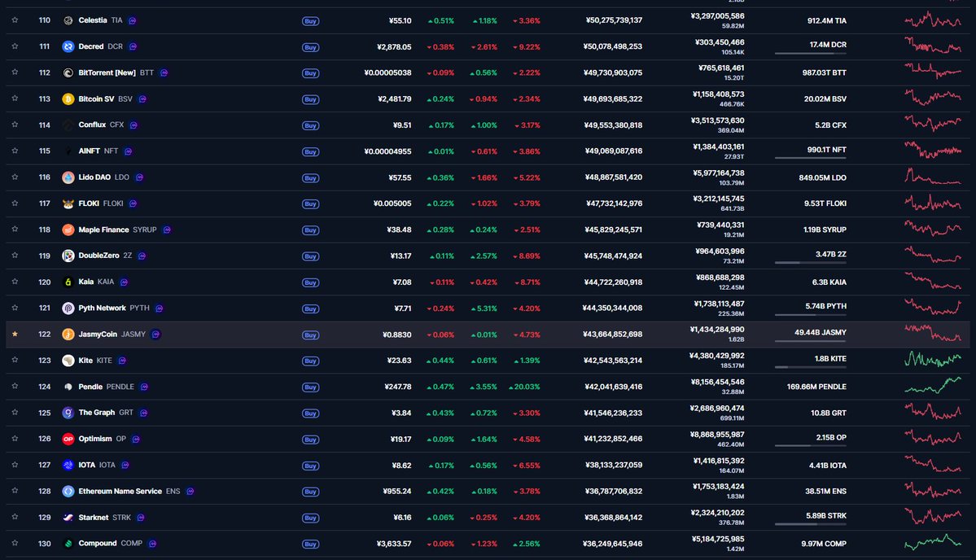Screen dimensions: 976x560
Task: Add Optimism to watchlist with star
Action: pyautogui.click(x=15, y=438)
